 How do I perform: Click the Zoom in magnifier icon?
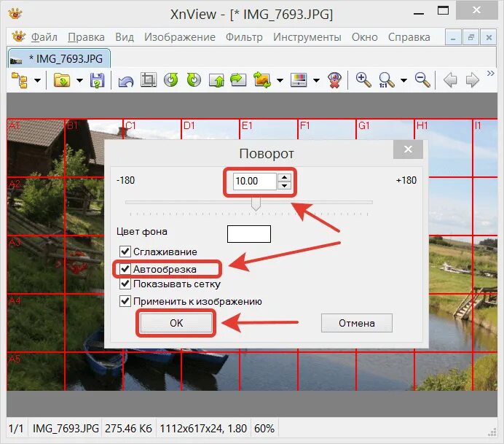[x=363, y=79]
